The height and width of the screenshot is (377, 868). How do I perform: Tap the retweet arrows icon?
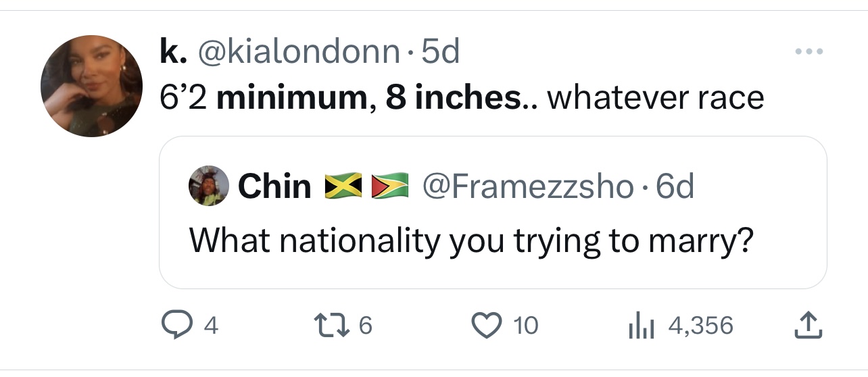tap(333, 326)
